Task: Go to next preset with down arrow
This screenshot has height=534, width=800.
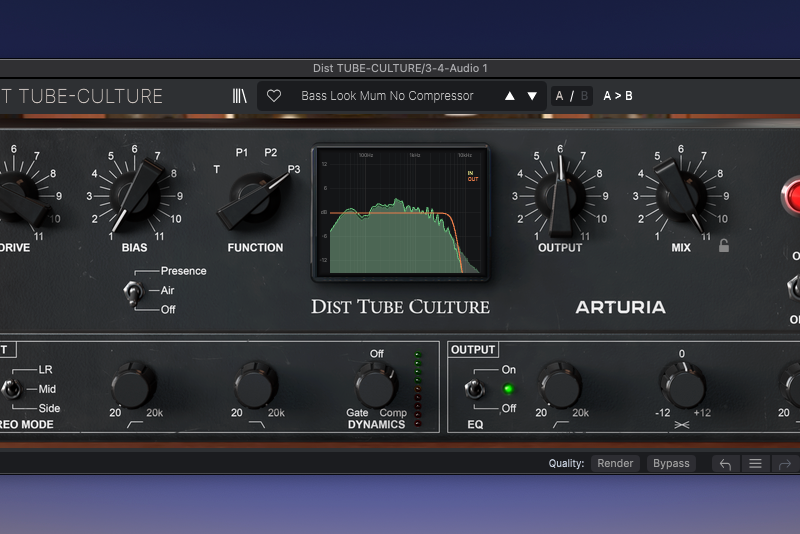Action: click(x=532, y=96)
